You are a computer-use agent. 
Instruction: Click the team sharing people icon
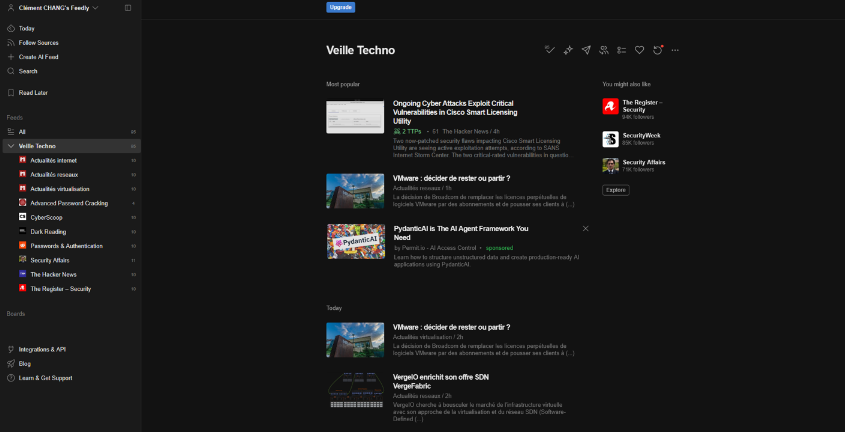604,50
